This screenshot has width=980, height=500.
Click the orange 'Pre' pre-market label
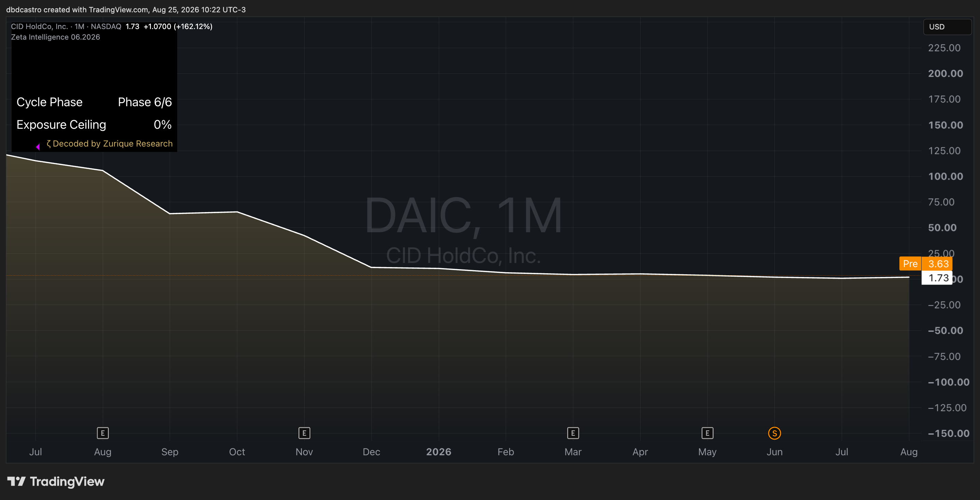click(x=910, y=264)
